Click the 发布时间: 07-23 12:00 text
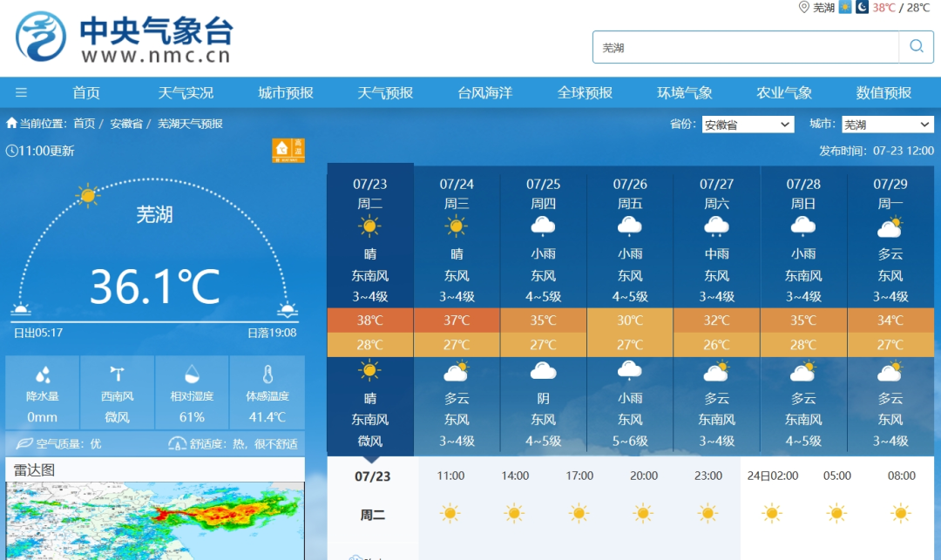This screenshot has height=560, width=941. coord(877,151)
